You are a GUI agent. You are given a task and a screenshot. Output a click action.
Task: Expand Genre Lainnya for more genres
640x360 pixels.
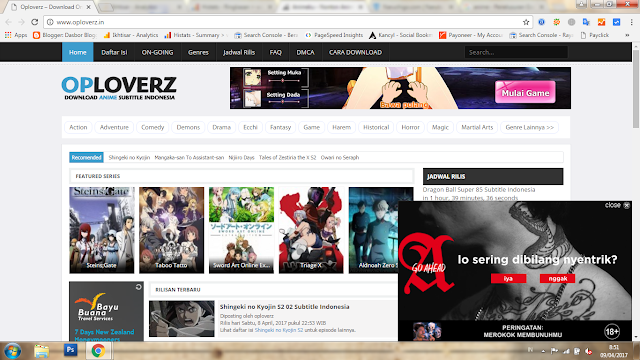pos(530,127)
